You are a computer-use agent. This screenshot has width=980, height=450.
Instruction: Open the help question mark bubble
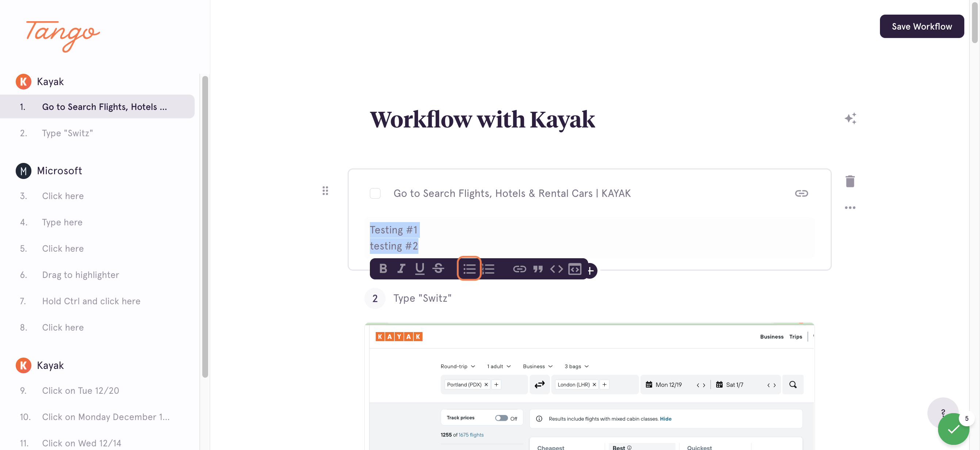pyautogui.click(x=943, y=411)
